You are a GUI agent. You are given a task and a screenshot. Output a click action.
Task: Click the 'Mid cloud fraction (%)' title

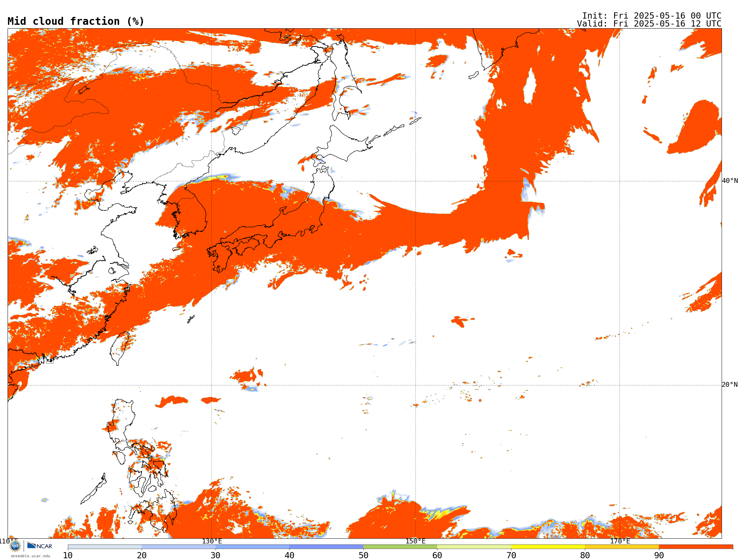click(76, 21)
